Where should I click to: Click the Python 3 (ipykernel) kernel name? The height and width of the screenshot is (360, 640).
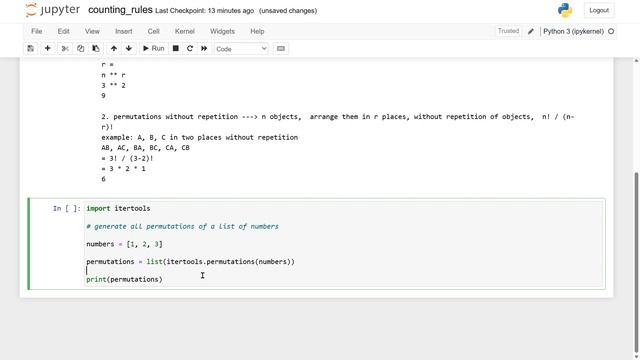pyautogui.click(x=573, y=31)
